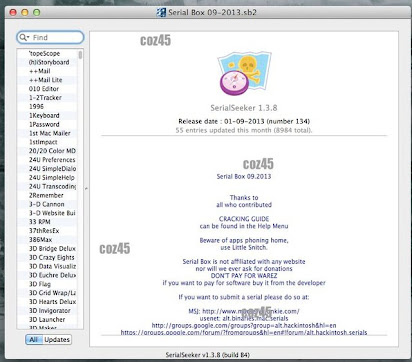
Task: Click the SerialSeeker v1.3.8 build status text
Action: pos(207,355)
